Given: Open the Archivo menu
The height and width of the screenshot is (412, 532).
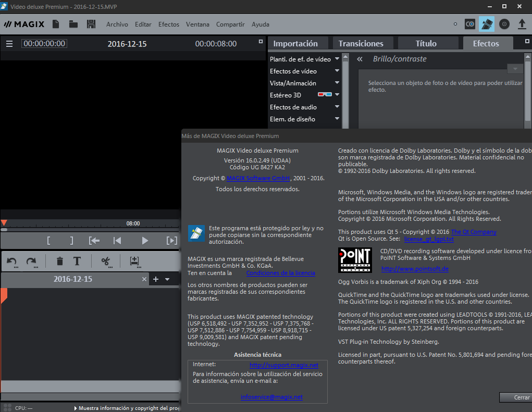Looking at the screenshot, I should (x=117, y=24).
